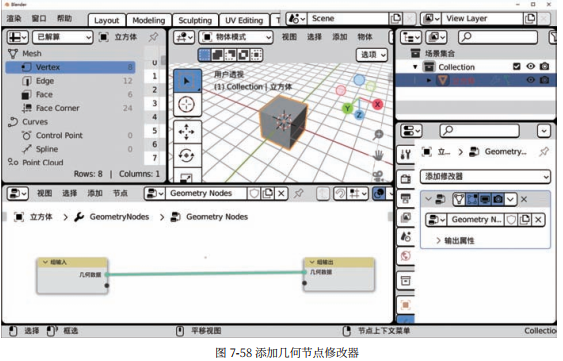Click the 选项 options button
563x361 pixels.
pos(372,55)
